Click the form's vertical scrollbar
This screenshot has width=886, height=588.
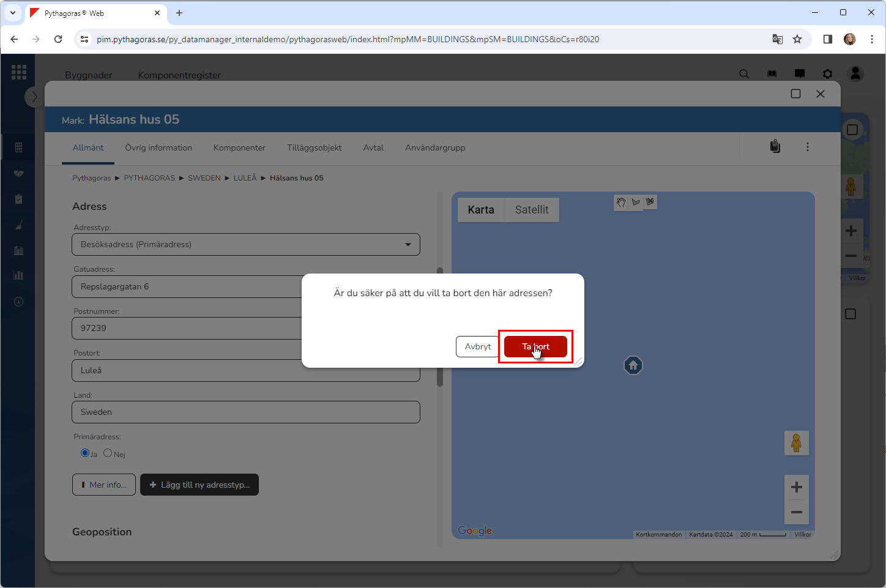tap(439, 327)
